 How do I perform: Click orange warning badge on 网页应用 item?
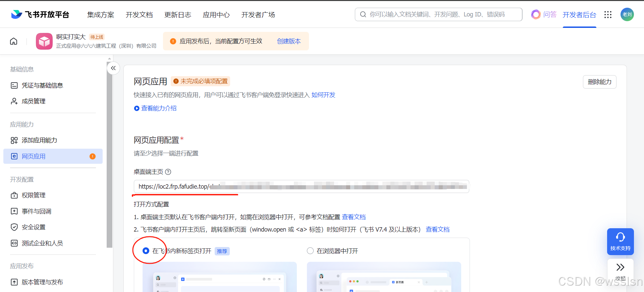[93, 156]
